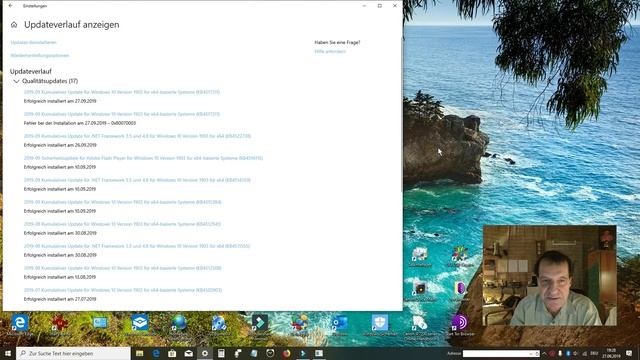Screen dimensions: 640x360
Task: Open the update link above the 0x80070003 error
Action: (x=122, y=114)
